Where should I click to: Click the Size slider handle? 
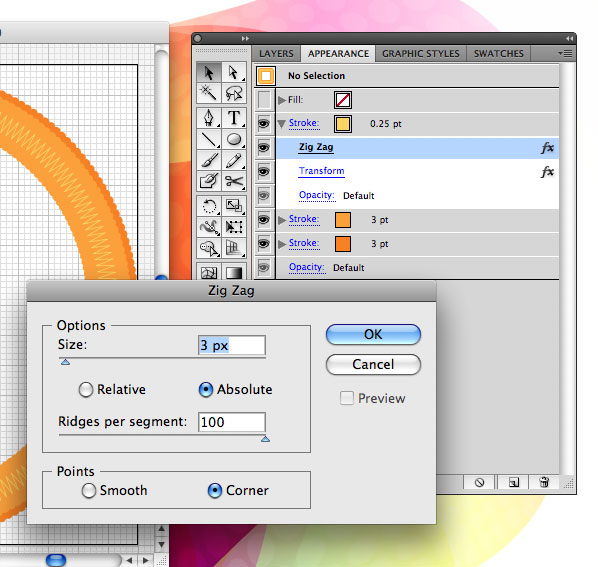click(65, 362)
